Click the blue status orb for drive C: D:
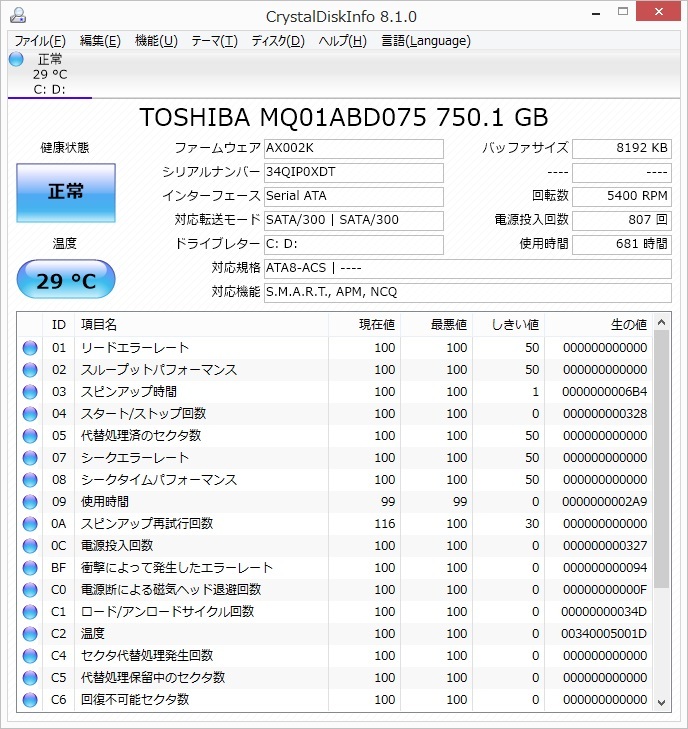 tap(16, 59)
